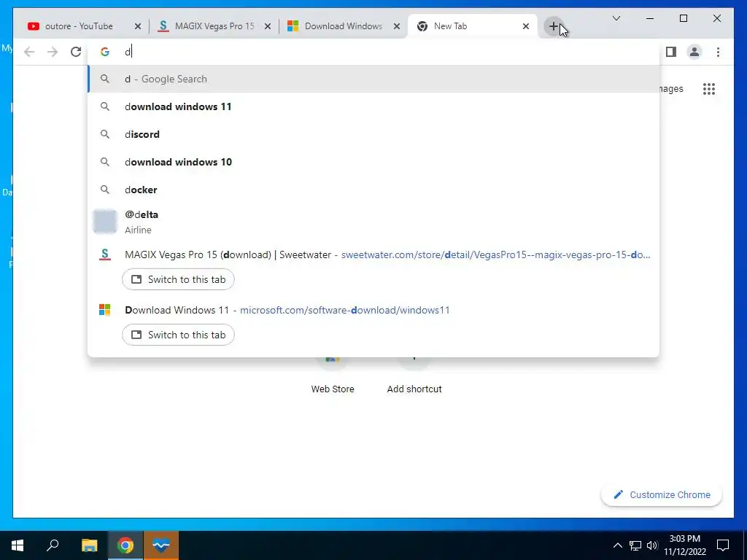Click the heartbeat monitor app in taskbar
The image size is (747, 560).
161,545
